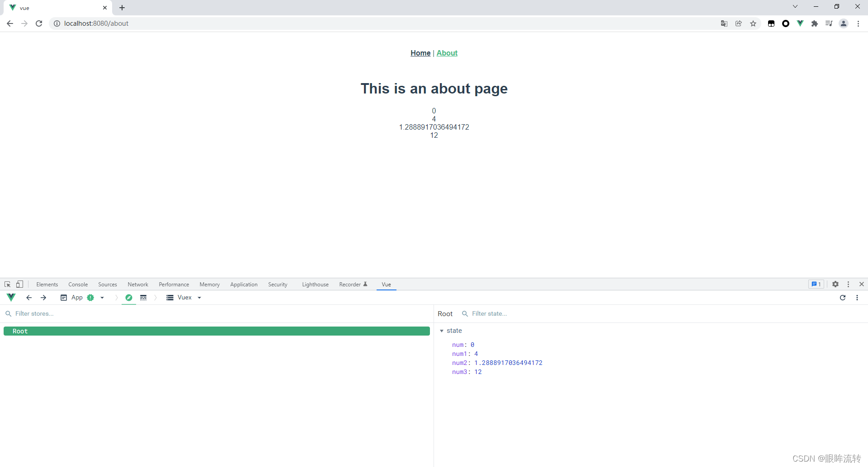Activate the inspect element picker

8,284
